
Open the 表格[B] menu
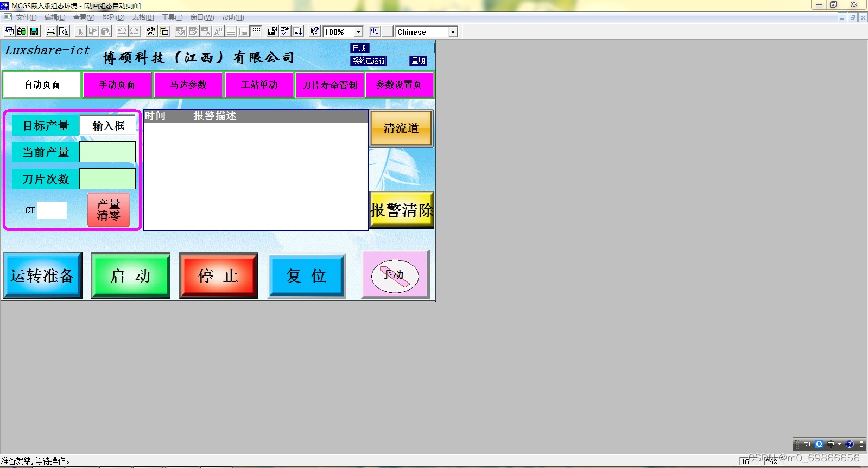pos(143,17)
